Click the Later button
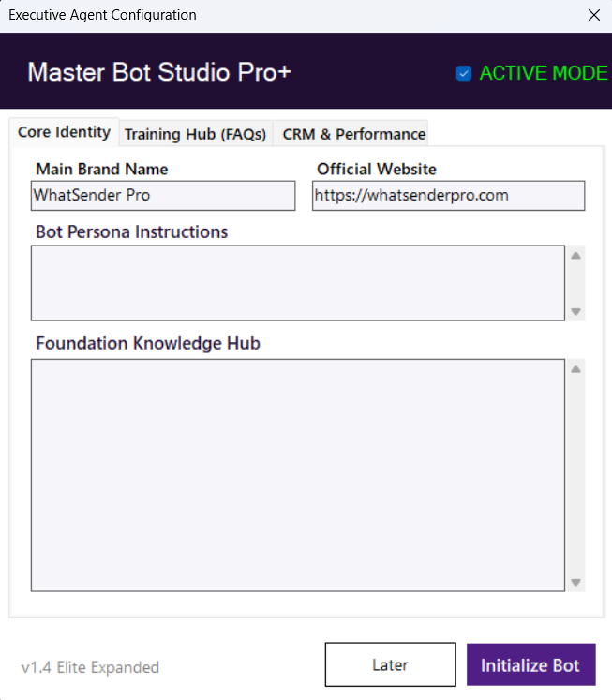This screenshot has width=612, height=700. 391,664
